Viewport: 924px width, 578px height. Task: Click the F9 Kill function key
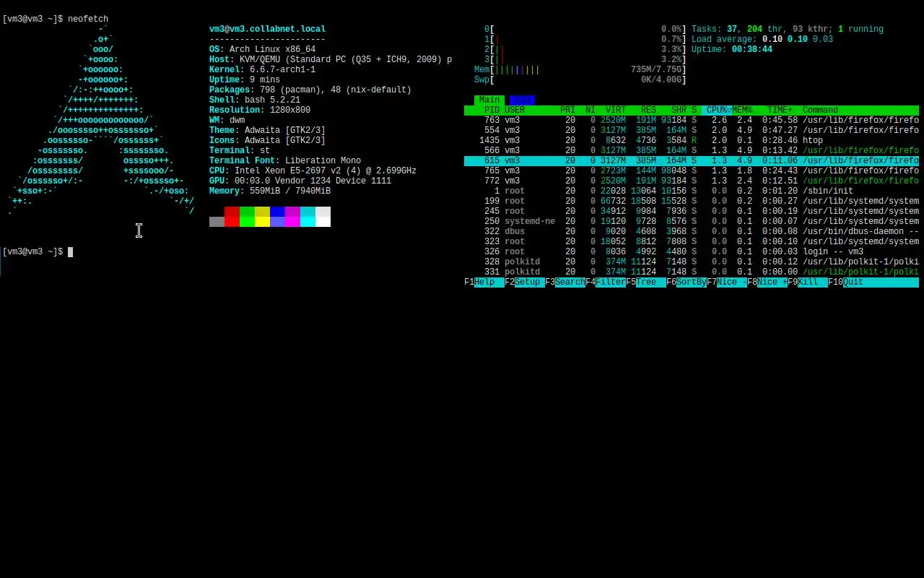click(808, 282)
